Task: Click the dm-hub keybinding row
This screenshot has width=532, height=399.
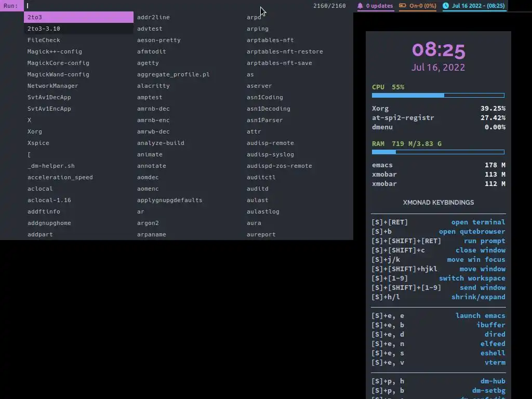Action: (438, 381)
